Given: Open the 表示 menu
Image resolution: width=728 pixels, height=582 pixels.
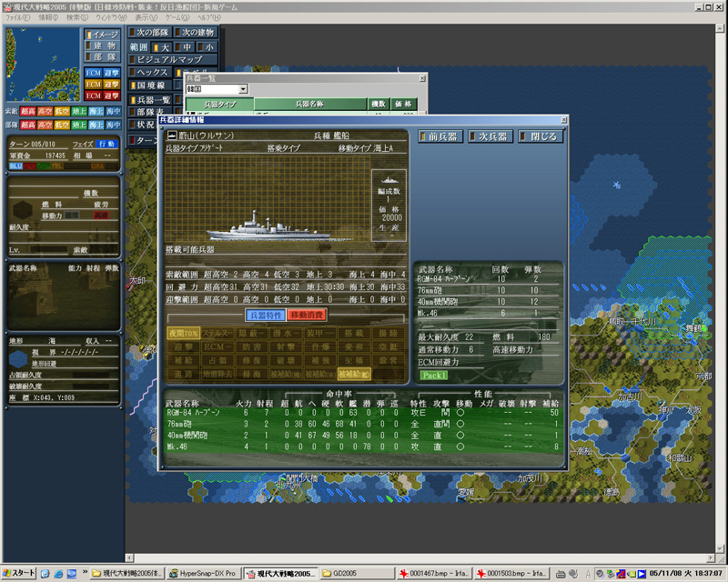Looking at the screenshot, I should [x=146, y=17].
